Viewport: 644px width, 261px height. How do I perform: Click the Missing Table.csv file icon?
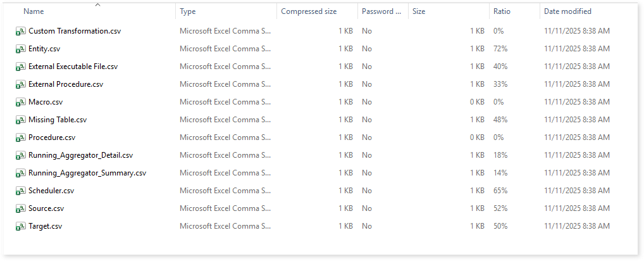[x=20, y=120]
